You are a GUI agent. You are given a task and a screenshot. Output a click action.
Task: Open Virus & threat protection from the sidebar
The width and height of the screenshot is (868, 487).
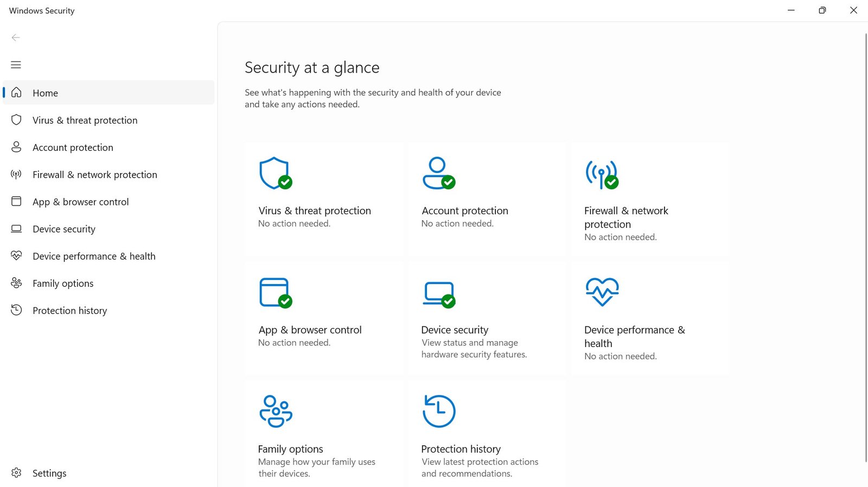click(108, 120)
